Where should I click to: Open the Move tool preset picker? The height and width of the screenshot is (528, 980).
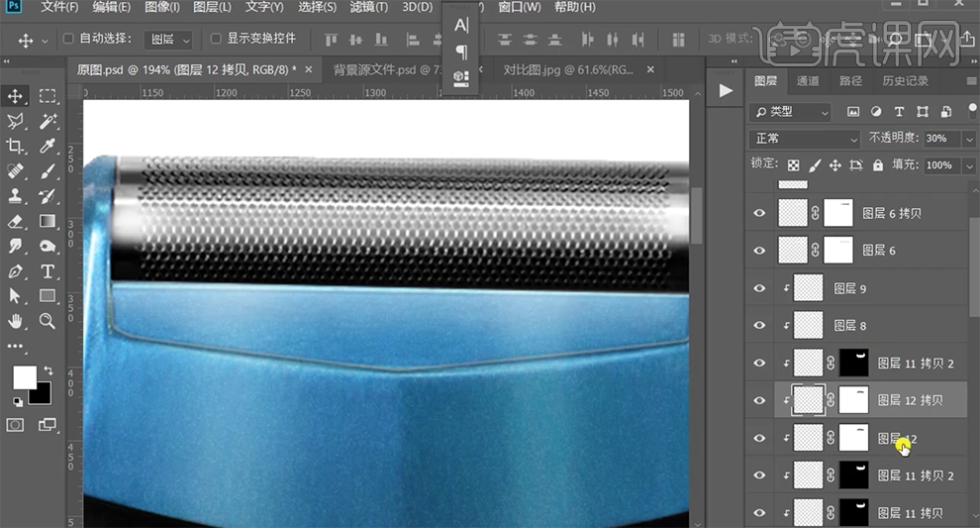tap(45, 42)
